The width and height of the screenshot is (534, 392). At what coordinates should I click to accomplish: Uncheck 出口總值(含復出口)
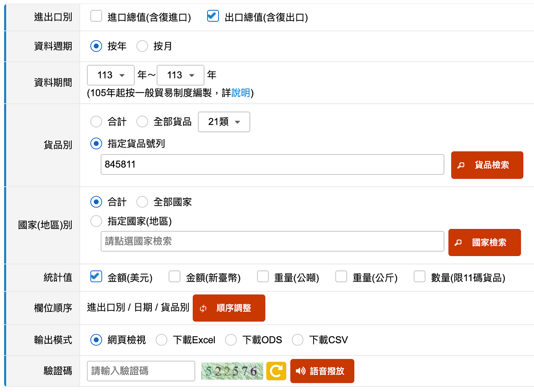[x=212, y=16]
